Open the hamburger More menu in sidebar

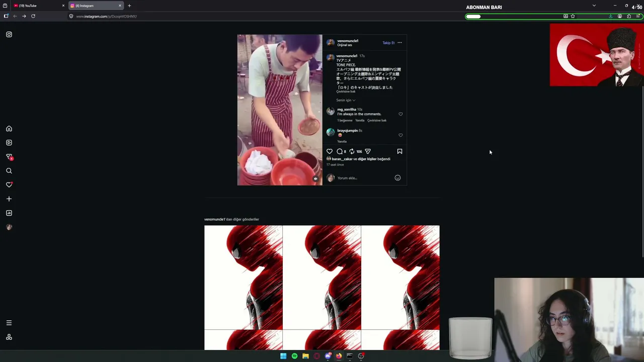click(x=9, y=323)
